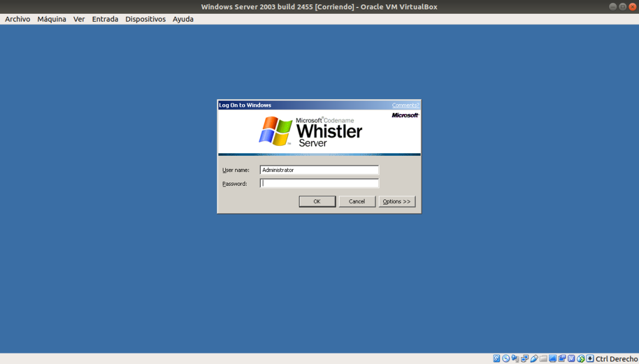Viewport: 639px width, 364px height.
Task: Click the hard disk activity status icon
Action: coord(496,359)
